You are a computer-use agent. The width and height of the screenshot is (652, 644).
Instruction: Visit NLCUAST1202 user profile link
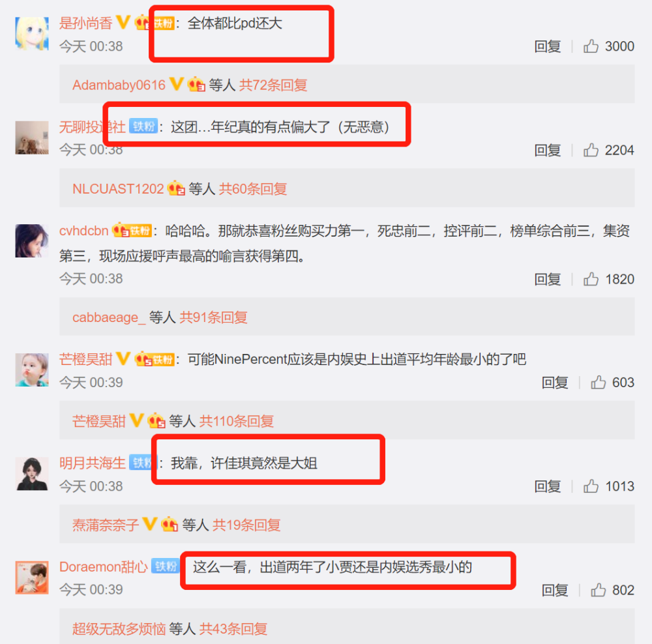pyautogui.click(x=118, y=189)
